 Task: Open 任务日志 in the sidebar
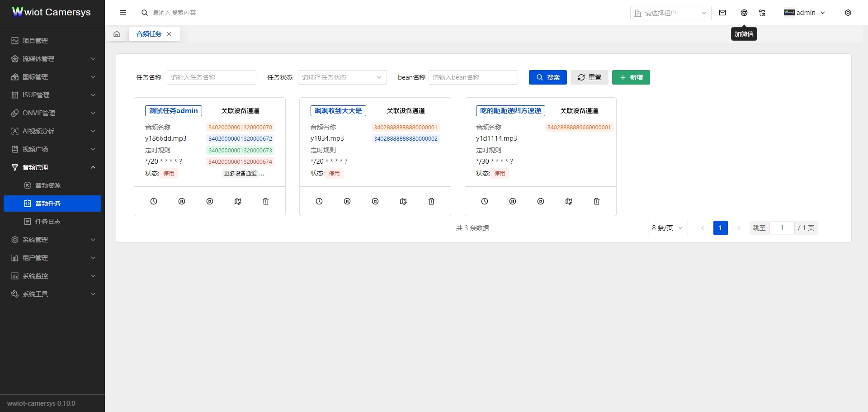tap(48, 222)
